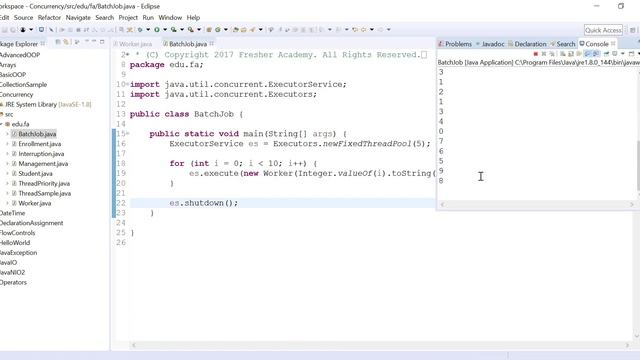The height and width of the screenshot is (360, 640).
Task: Click the Open Task toolbar icon
Action: (x=244, y=29)
